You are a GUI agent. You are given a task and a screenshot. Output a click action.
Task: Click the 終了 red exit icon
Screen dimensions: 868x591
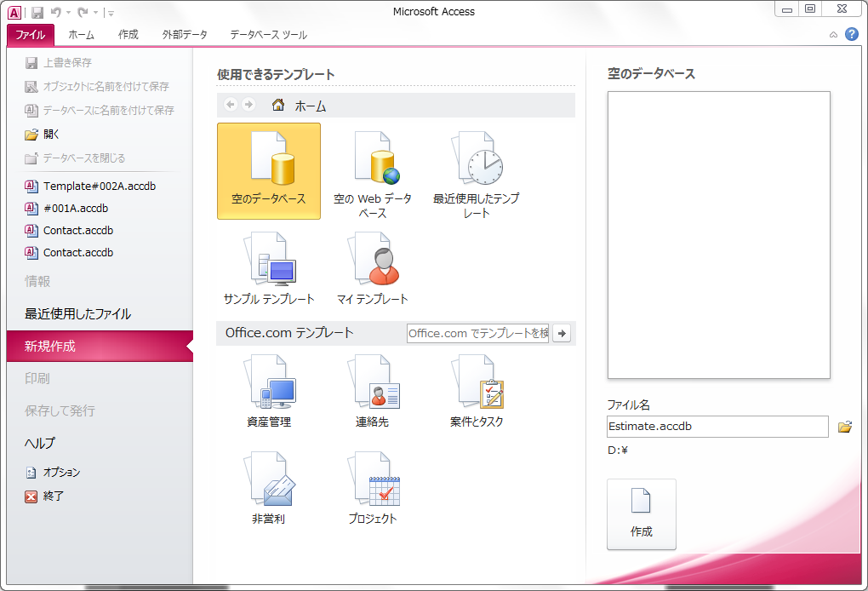coord(31,496)
